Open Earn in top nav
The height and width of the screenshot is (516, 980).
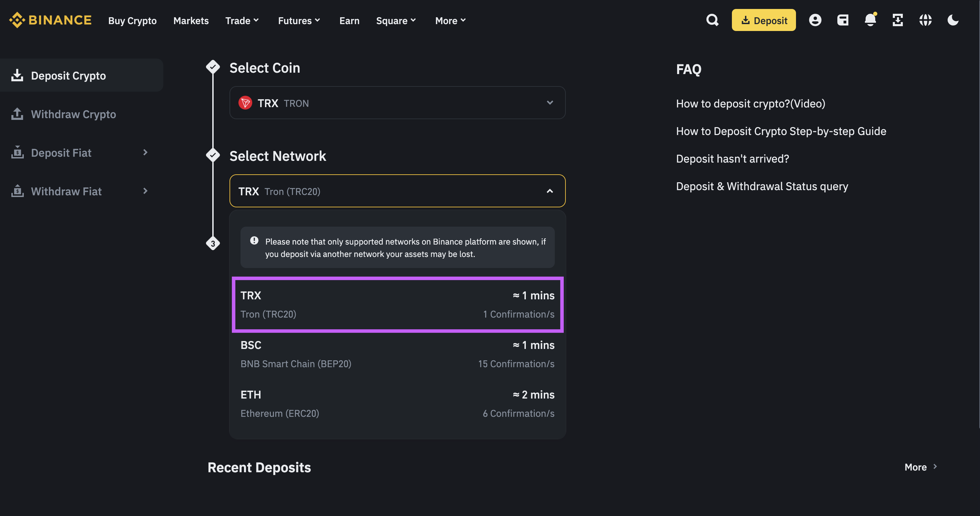[x=349, y=21]
